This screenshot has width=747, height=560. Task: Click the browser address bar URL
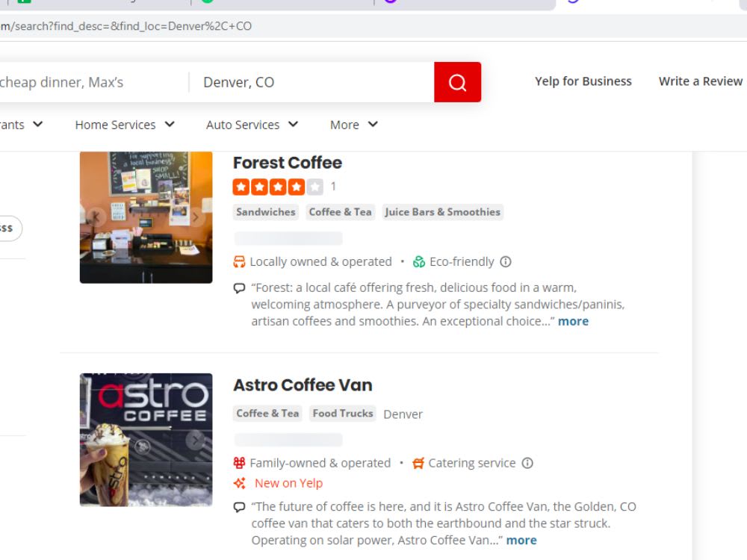pyautogui.click(x=125, y=25)
